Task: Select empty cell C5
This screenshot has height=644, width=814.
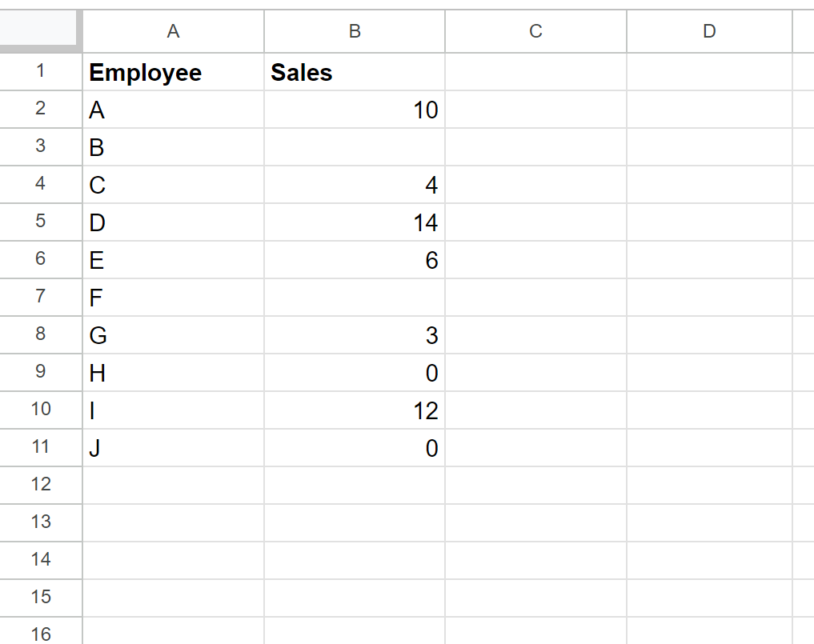Action: pos(535,222)
